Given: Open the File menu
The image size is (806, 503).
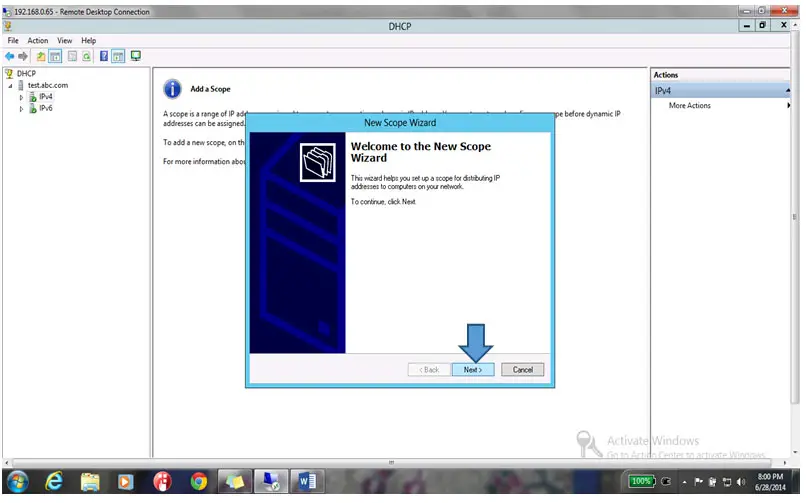Looking at the screenshot, I should pos(13,41).
